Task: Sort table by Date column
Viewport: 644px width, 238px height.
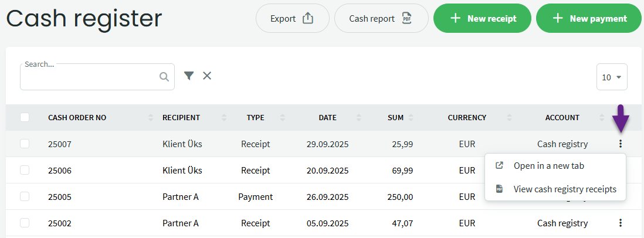Action: click(x=327, y=118)
